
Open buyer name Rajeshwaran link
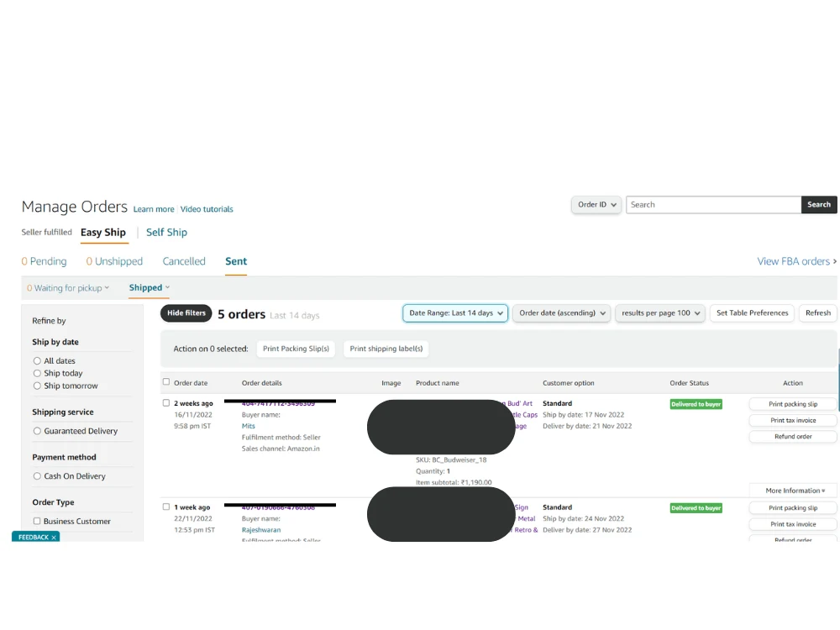pyautogui.click(x=261, y=530)
